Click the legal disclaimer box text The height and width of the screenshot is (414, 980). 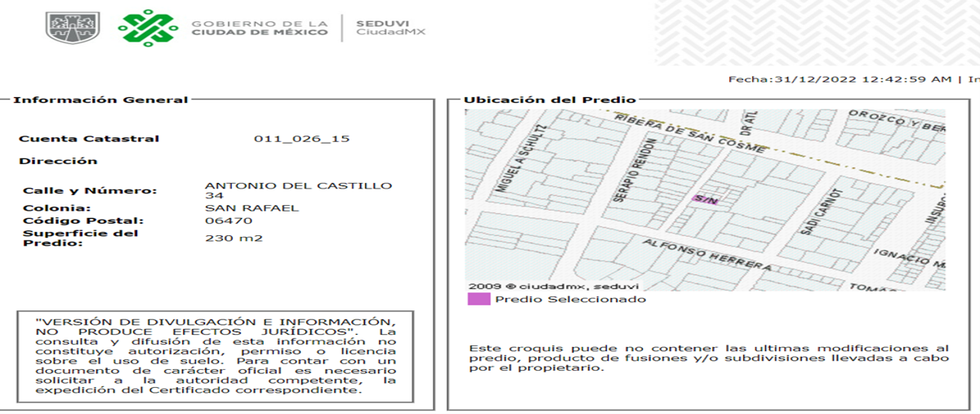point(217,356)
